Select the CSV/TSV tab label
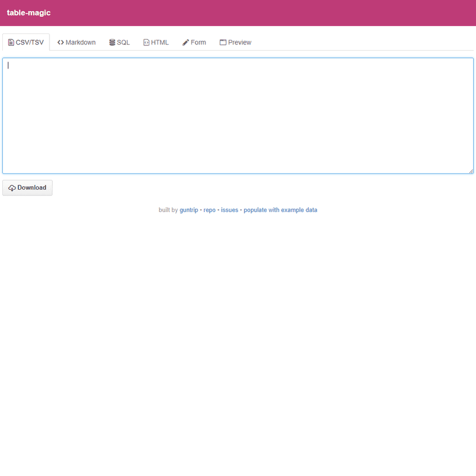The width and height of the screenshot is (476, 476). point(29,43)
